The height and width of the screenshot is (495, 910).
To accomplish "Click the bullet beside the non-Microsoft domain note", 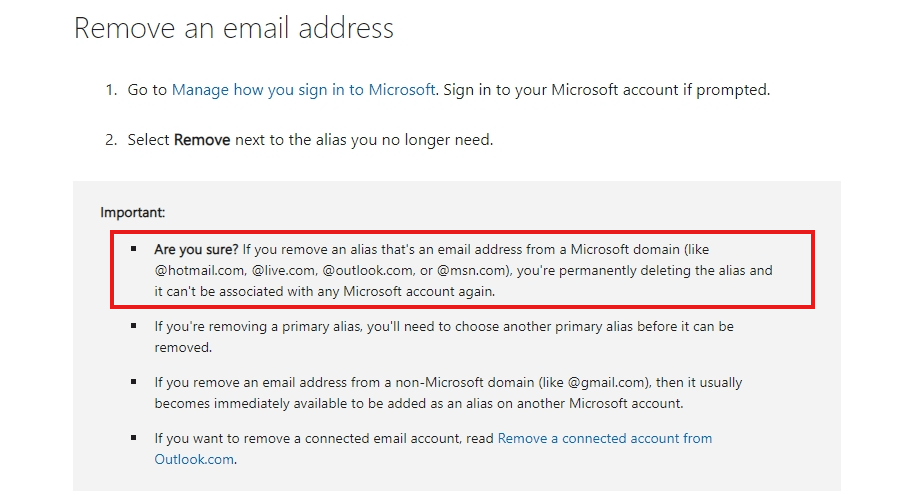I will [x=133, y=382].
